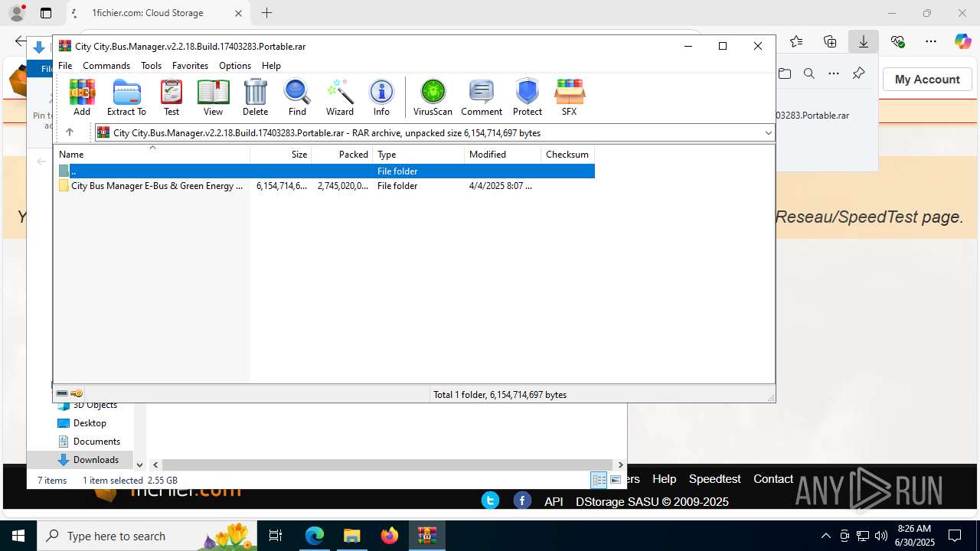Select the City Bus Manager E-Bus folder row
Image resolution: width=980 pixels, height=551 pixels.
[325, 186]
